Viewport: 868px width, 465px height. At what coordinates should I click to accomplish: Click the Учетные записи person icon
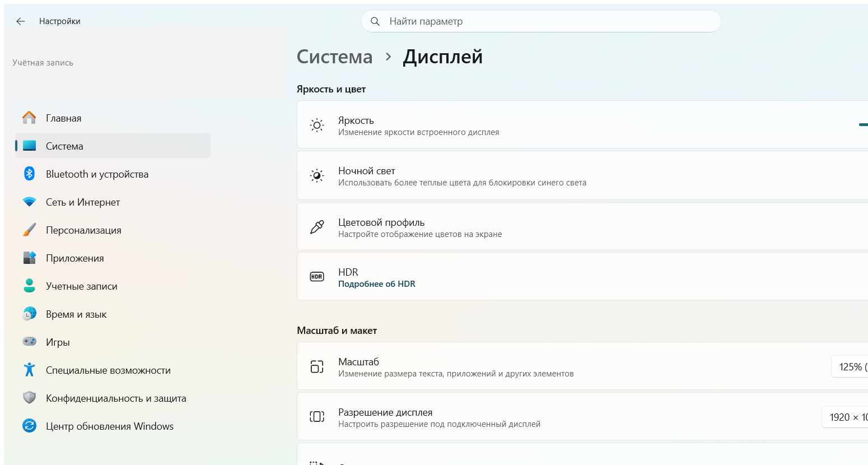[x=29, y=286]
